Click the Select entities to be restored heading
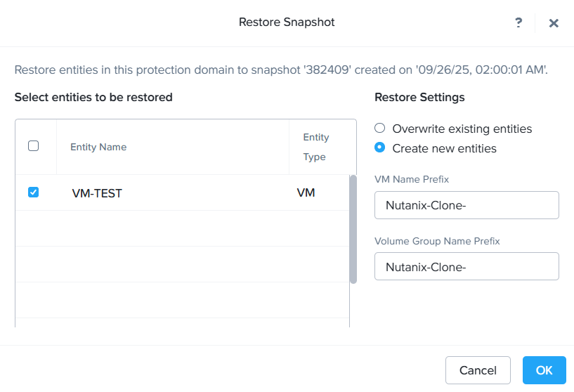 tap(93, 97)
